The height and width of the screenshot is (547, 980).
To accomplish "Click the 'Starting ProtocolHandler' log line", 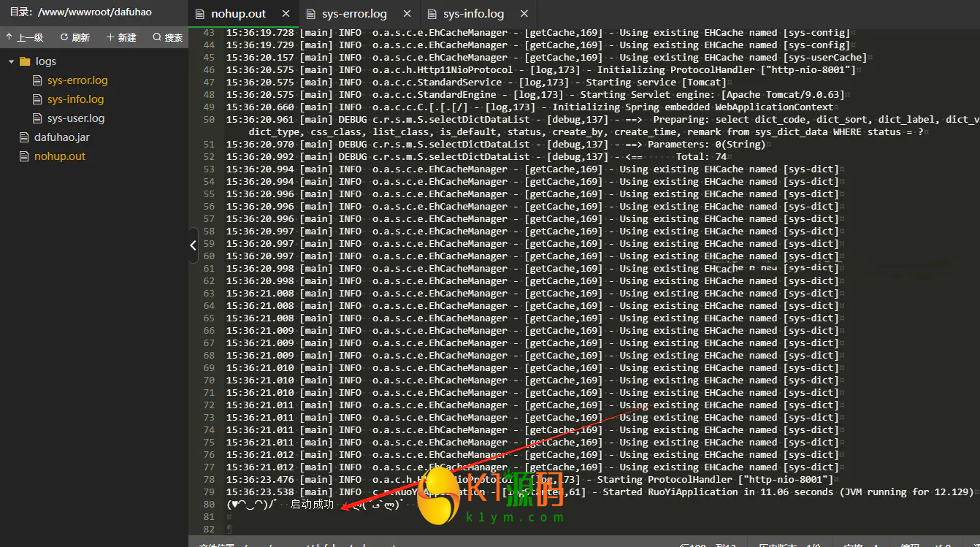I will (x=531, y=480).
